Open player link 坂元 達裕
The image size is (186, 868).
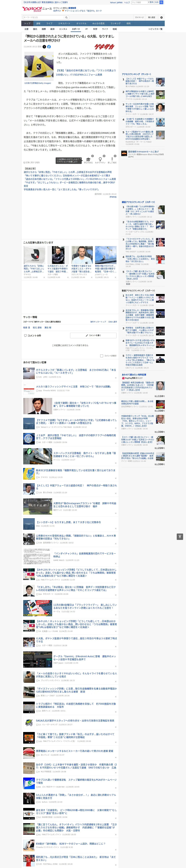(x=37, y=328)
